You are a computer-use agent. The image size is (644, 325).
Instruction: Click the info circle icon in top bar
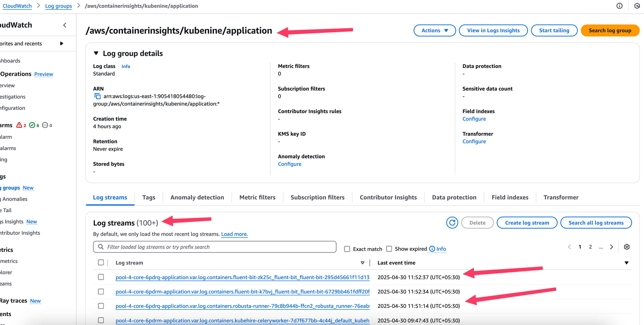coord(619,6)
